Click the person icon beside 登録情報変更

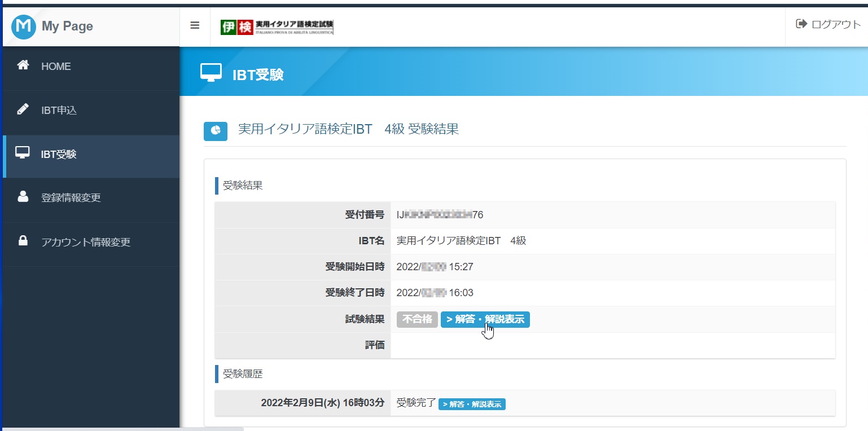[23, 197]
